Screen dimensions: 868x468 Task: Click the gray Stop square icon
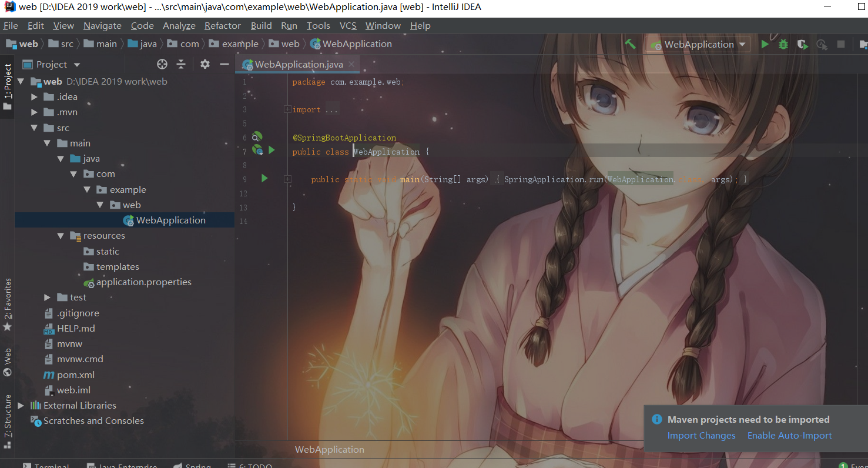(841, 44)
